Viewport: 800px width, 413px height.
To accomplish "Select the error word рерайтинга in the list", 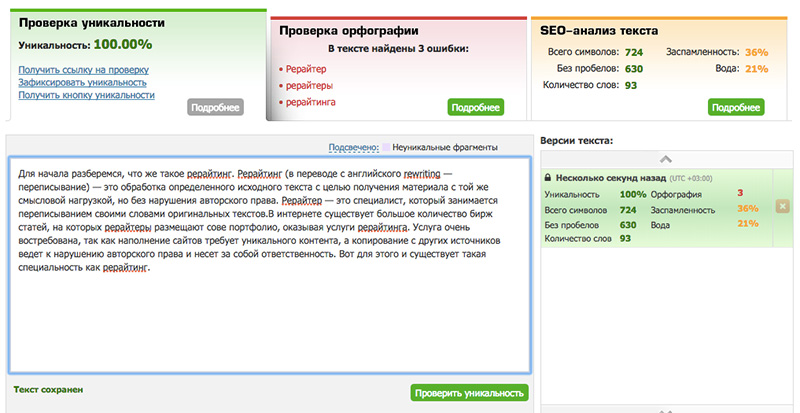I will coord(313,102).
